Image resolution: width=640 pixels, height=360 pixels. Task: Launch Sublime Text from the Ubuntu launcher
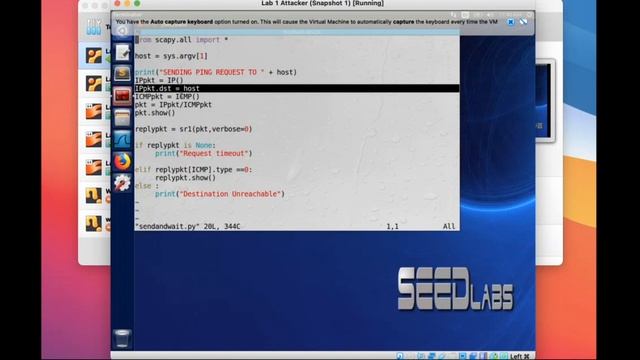click(122, 74)
